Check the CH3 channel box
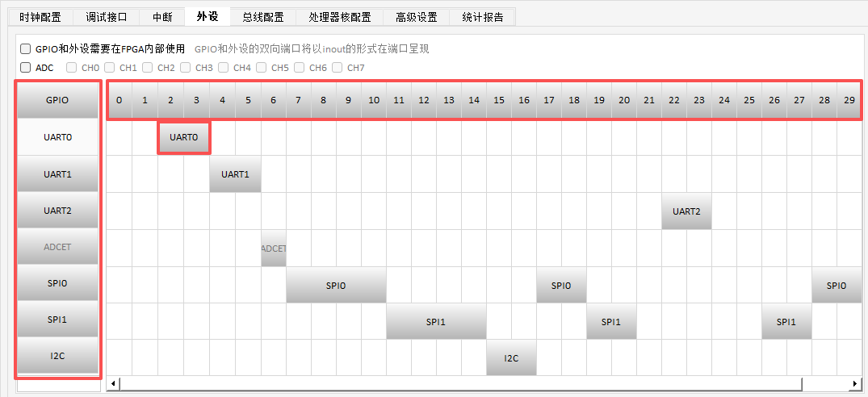 point(186,68)
